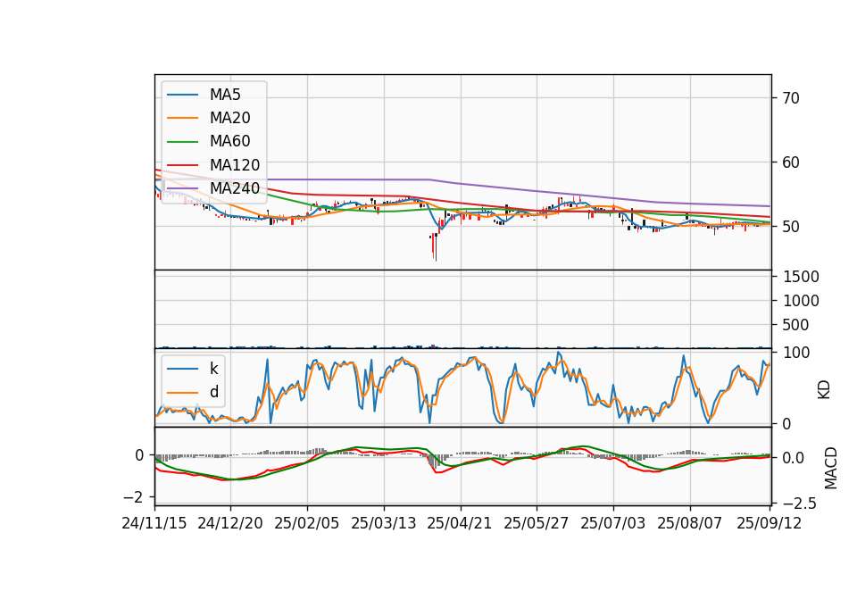The height and width of the screenshot is (616, 857).
Task: Click the 24/11/15 date tick label
Action: point(154,523)
